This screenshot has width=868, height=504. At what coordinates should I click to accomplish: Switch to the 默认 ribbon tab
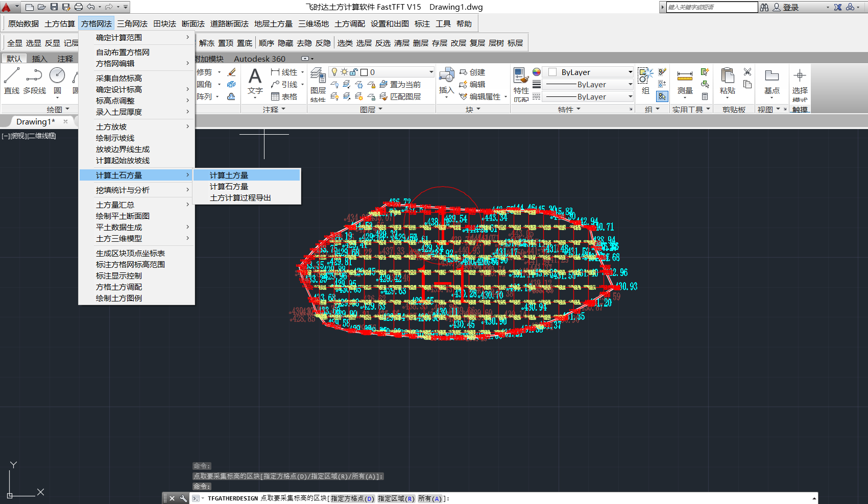coord(14,59)
